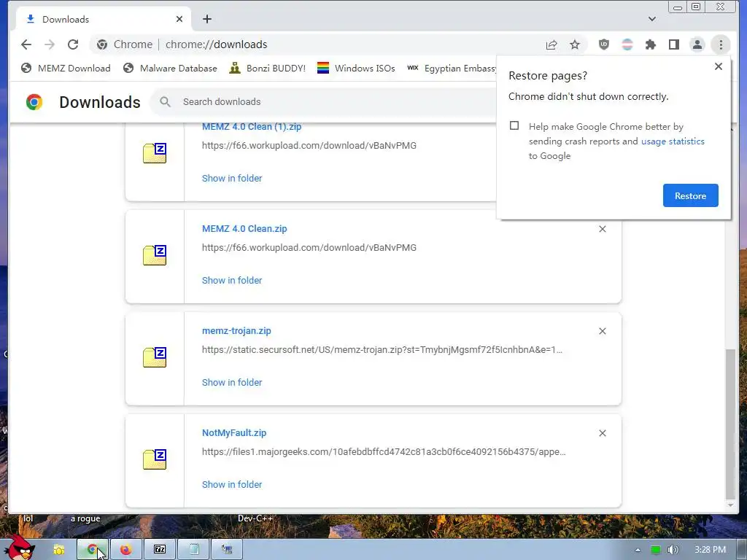Viewport: 747px width, 560px height.
Task: Check the send crash reports checkbox
Action: coord(514,125)
